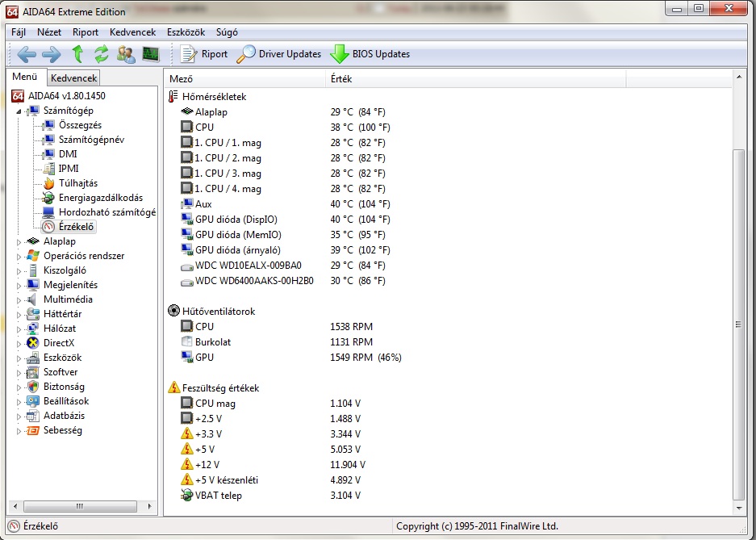Expand the Alaplap tree node
The image size is (756, 540).
click(19, 242)
